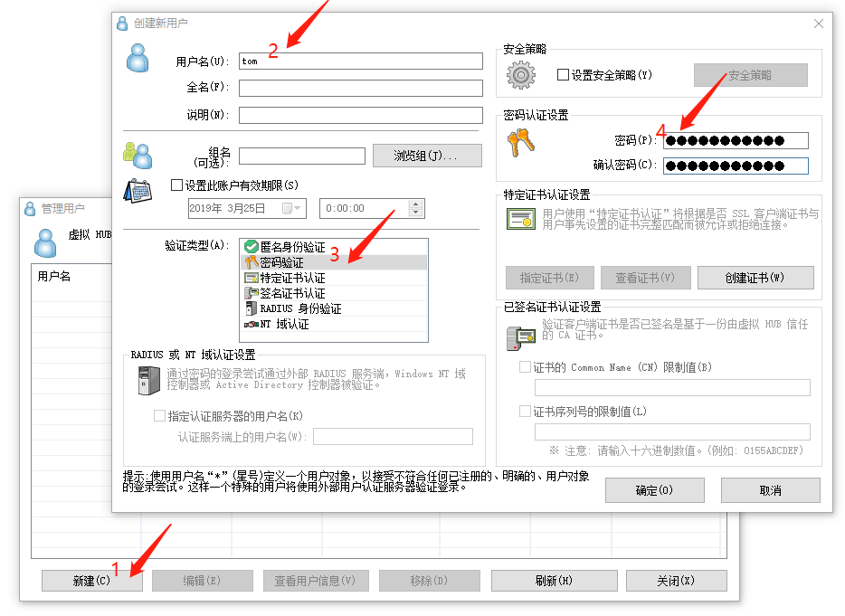Screen dimensions: 845x616
Task: Click the 说明 input field
Action: pos(360,115)
